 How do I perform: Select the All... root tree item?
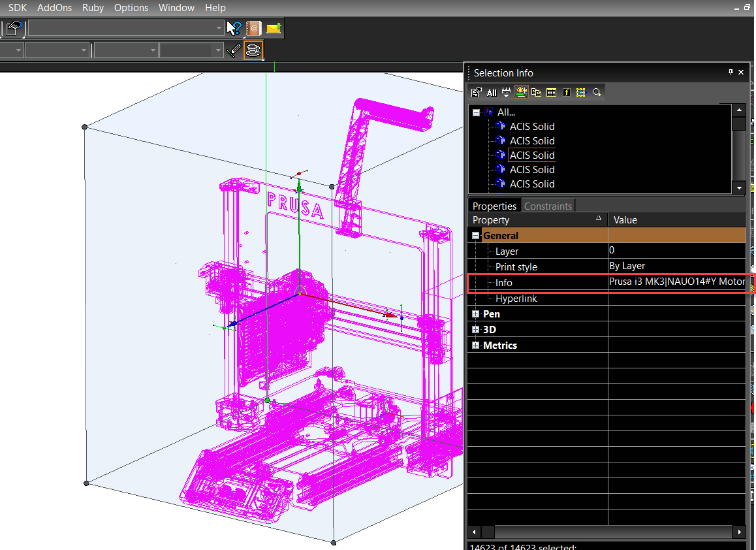tap(506, 112)
